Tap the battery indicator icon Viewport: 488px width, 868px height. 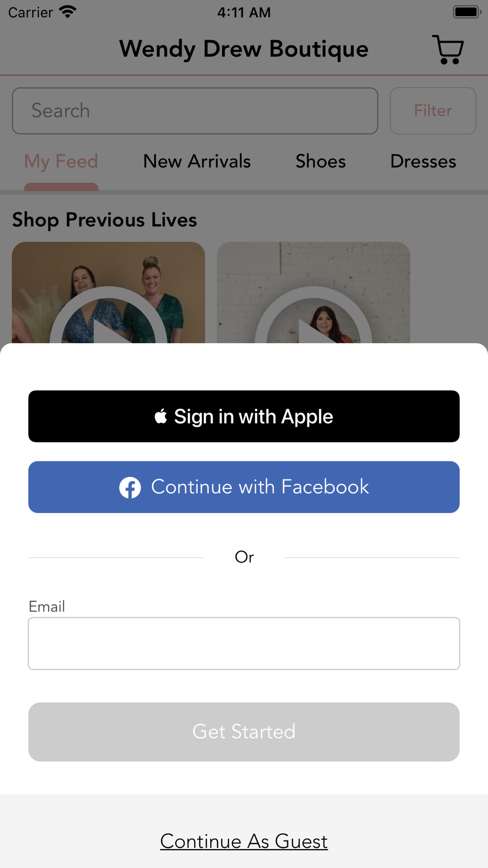[467, 12]
